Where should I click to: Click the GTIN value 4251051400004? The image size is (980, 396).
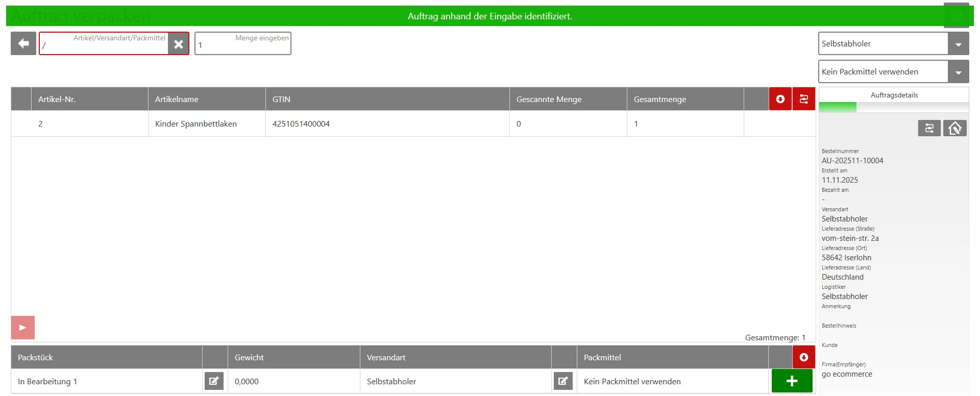301,124
